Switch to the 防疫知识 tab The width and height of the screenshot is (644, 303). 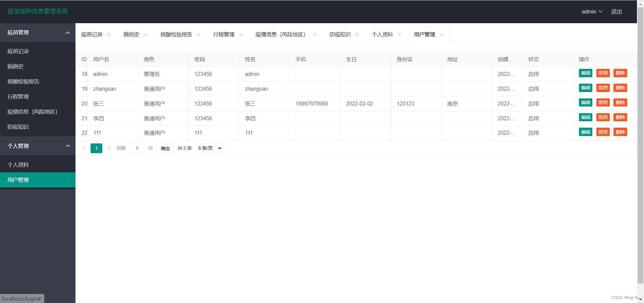340,35
